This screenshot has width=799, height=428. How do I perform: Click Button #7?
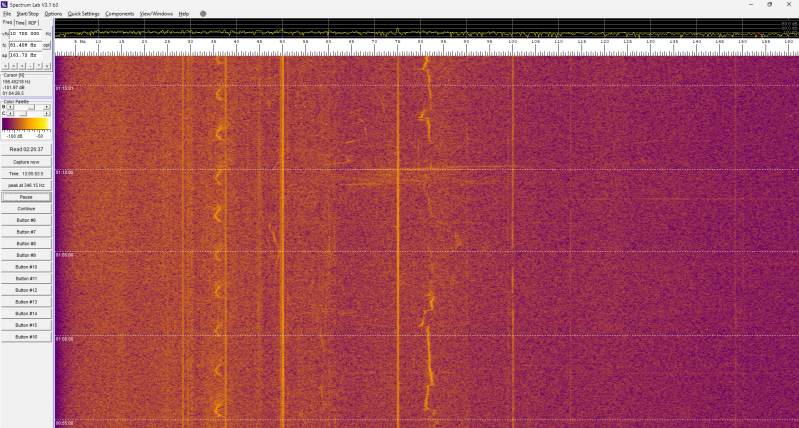26,232
